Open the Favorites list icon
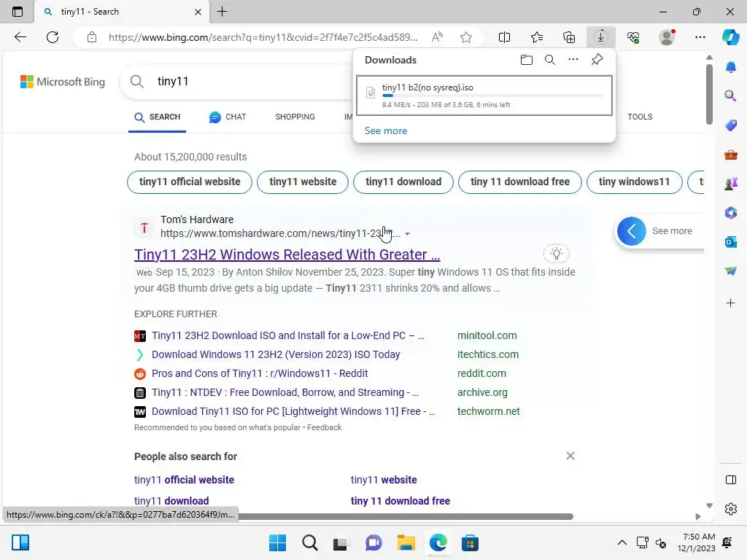The height and width of the screenshot is (560, 747). click(537, 37)
